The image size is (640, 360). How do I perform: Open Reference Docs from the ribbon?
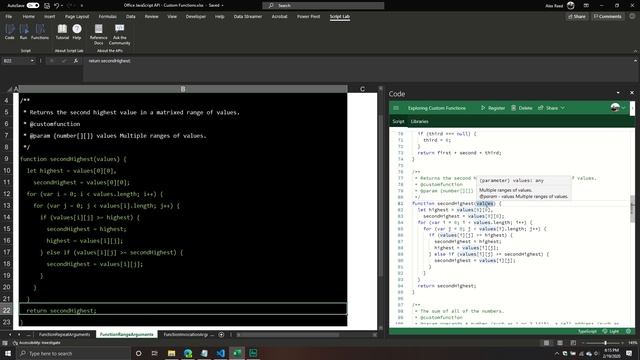98,34
